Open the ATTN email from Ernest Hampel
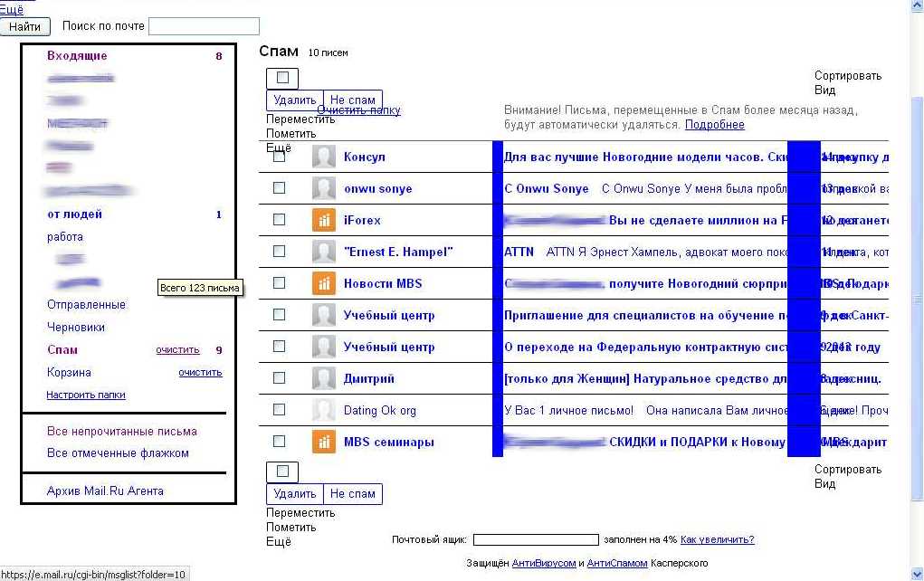Image resolution: width=924 pixels, height=581 pixels. click(x=519, y=252)
